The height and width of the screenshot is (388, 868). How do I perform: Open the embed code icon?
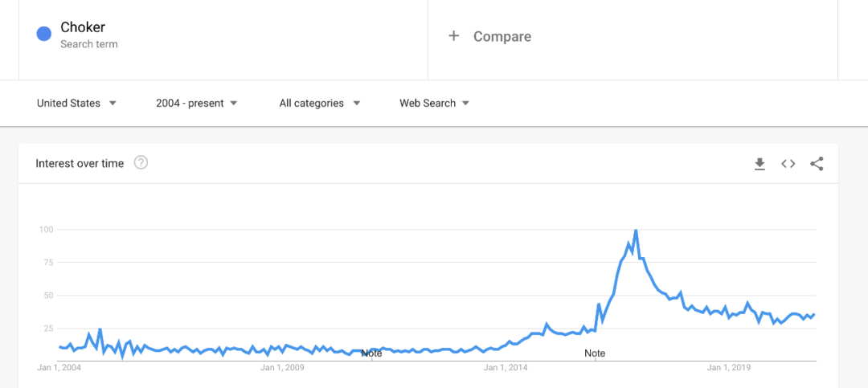788,163
